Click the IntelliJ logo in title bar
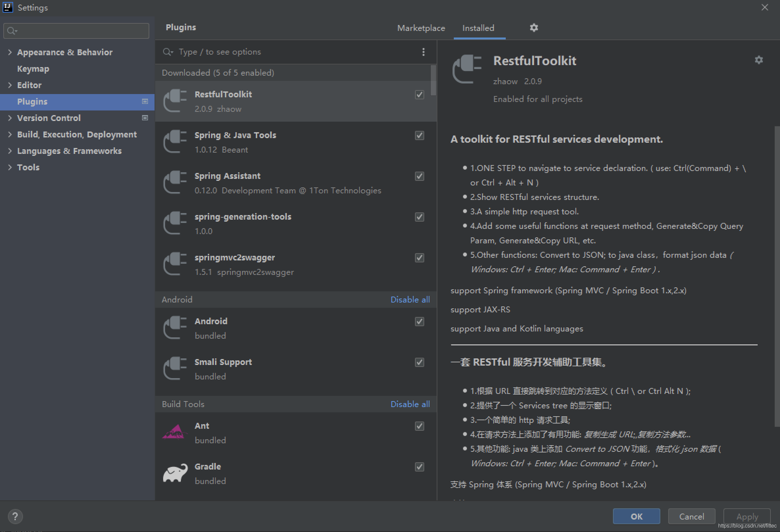Screen dimensions: 780x532 coord(8,7)
